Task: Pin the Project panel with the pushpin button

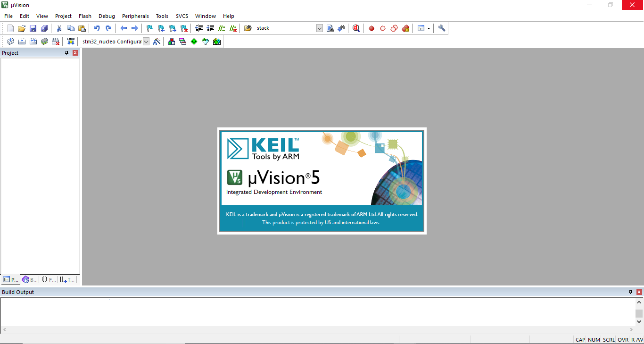Action: [x=66, y=52]
